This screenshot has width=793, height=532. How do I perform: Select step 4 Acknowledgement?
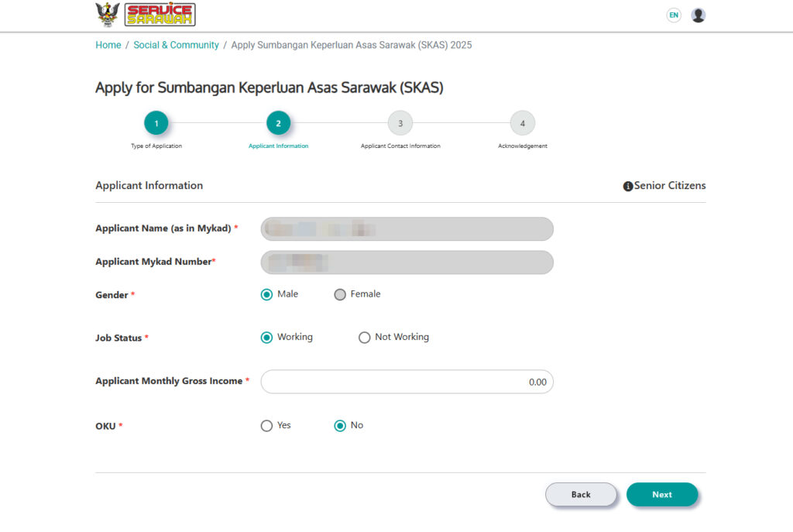[523, 123]
